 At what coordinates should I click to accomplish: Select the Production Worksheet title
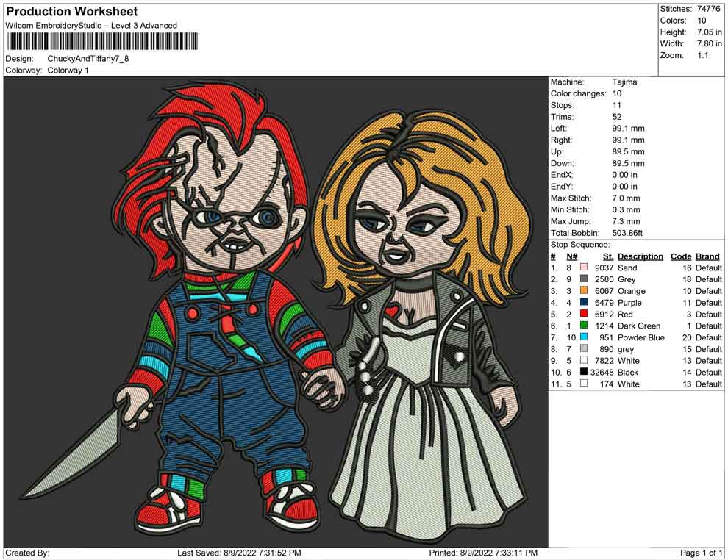click(72, 12)
